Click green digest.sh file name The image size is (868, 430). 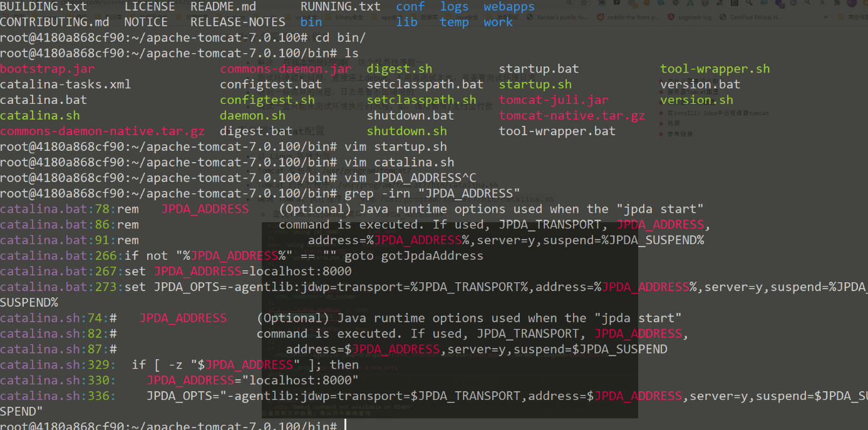[x=400, y=69]
